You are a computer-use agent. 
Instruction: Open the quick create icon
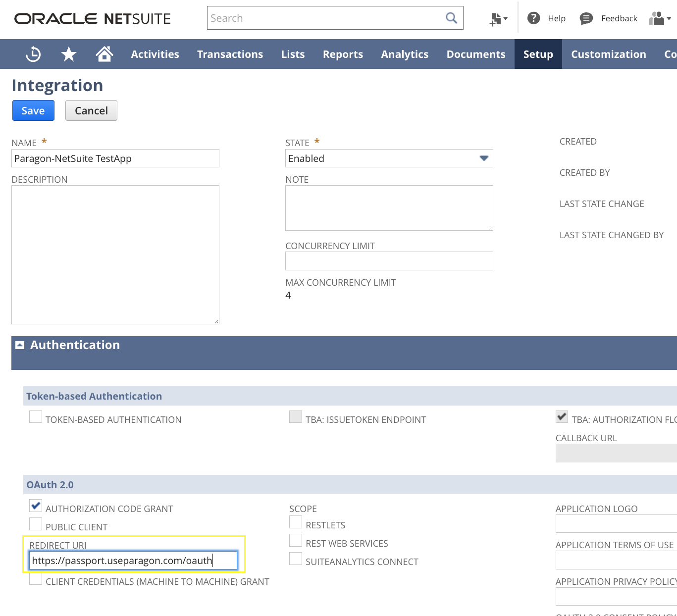(x=495, y=18)
